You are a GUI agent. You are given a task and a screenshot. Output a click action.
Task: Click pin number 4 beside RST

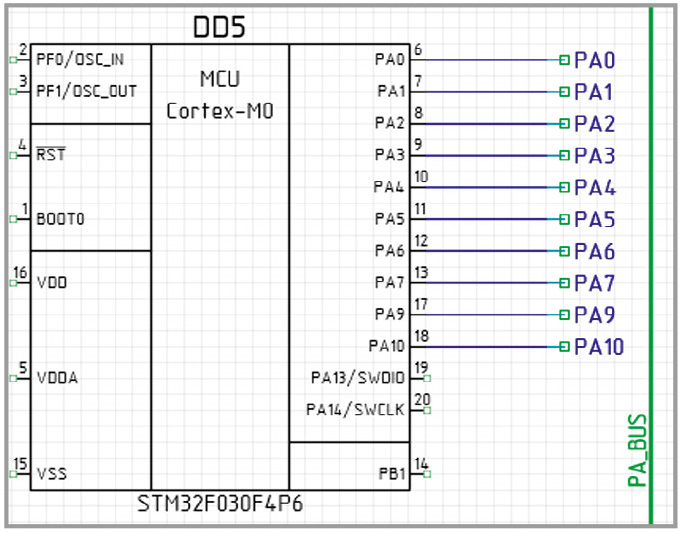22,145
